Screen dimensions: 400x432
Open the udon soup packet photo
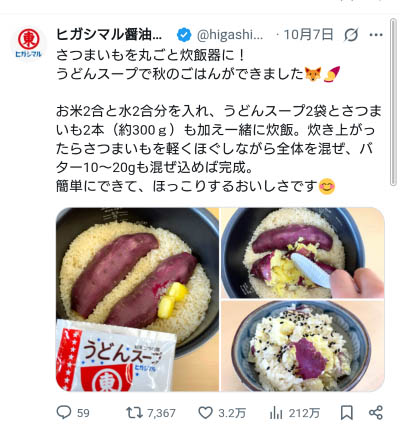pyautogui.click(x=137, y=299)
